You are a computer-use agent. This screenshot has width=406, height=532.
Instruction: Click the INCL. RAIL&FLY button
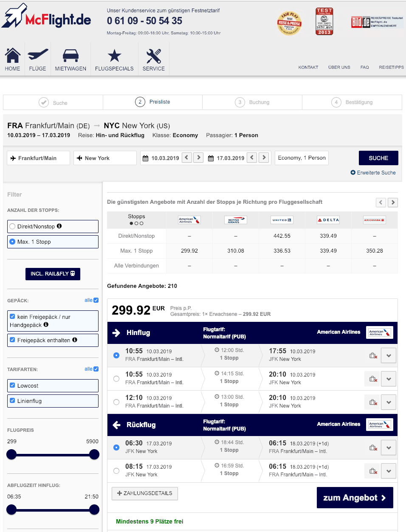[53, 274]
